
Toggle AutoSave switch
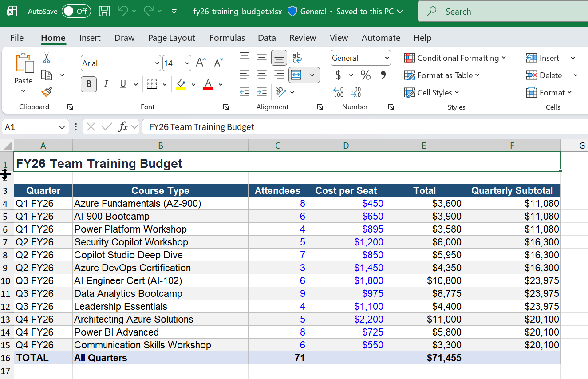point(76,12)
